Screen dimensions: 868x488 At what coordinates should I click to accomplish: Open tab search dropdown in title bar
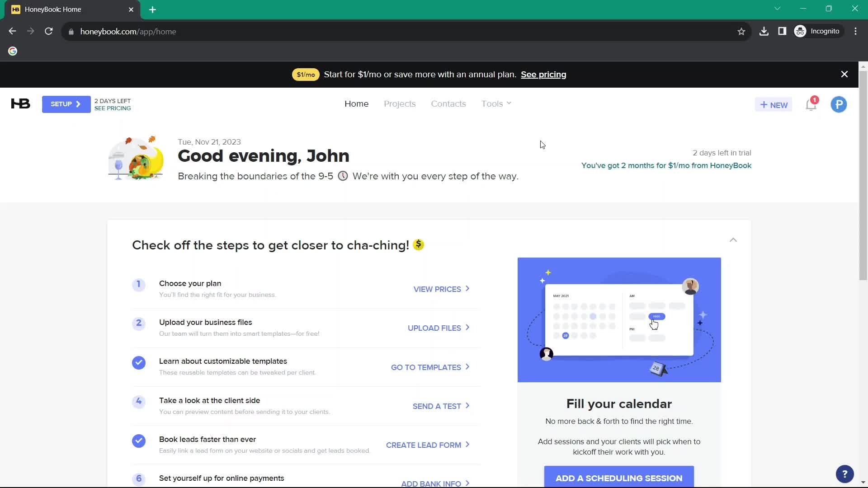(x=777, y=9)
